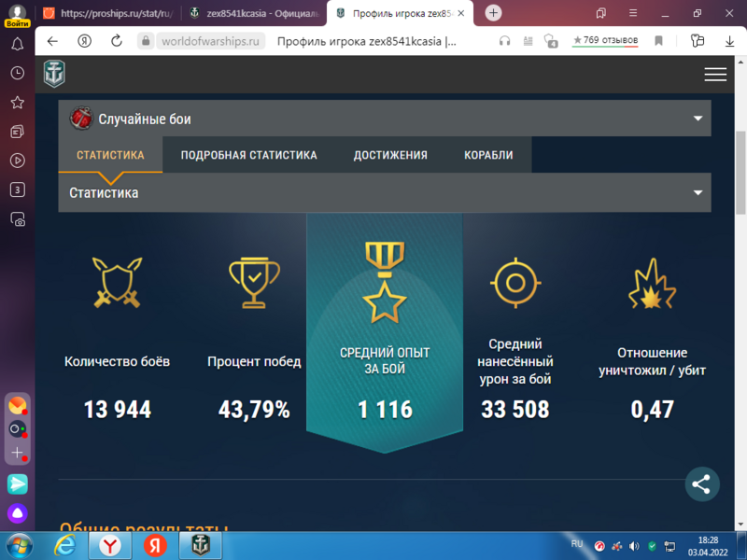Open a new browser tab with plus button
This screenshot has height=560, width=747.
493,13
